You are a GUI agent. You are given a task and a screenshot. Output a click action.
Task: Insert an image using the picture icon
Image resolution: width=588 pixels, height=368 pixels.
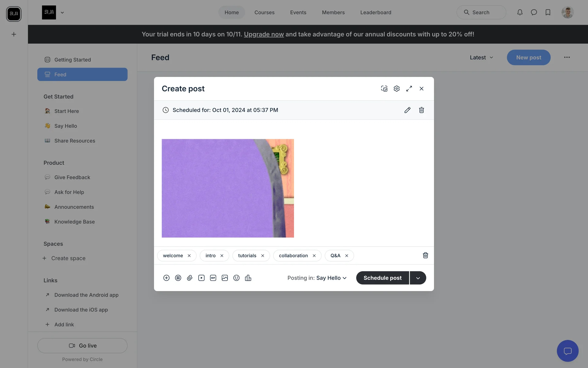pos(225,278)
